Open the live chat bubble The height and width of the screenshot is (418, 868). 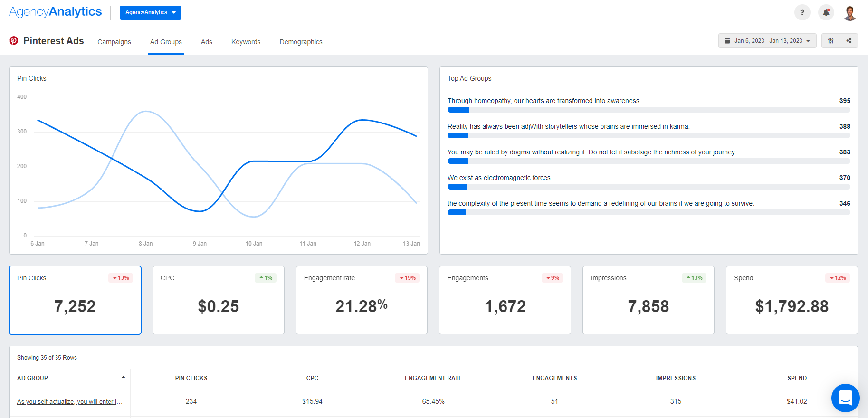[x=845, y=398]
